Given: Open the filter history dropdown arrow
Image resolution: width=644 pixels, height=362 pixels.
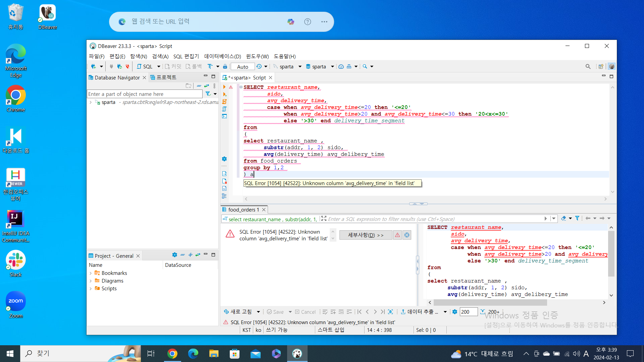Looking at the screenshot, I should tap(554, 219).
